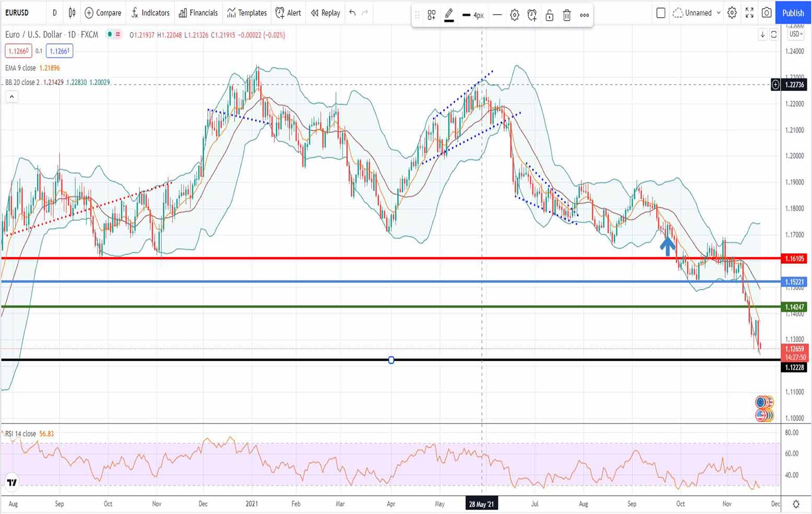Screen dimensions: 812x514
Task: Undo the last chart action
Action: point(353,13)
